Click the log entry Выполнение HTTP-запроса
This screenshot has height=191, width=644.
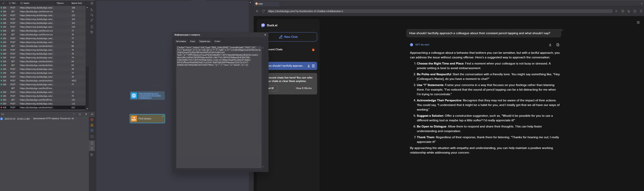pos(53,119)
